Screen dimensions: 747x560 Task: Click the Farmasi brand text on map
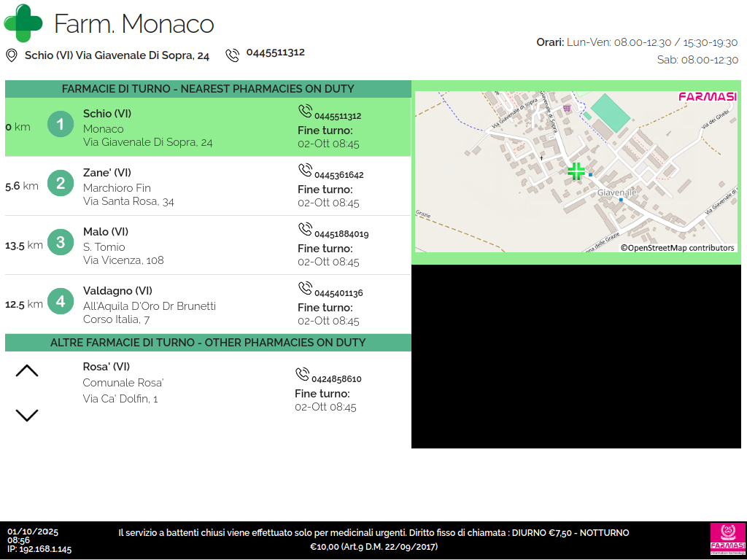pyautogui.click(x=706, y=97)
